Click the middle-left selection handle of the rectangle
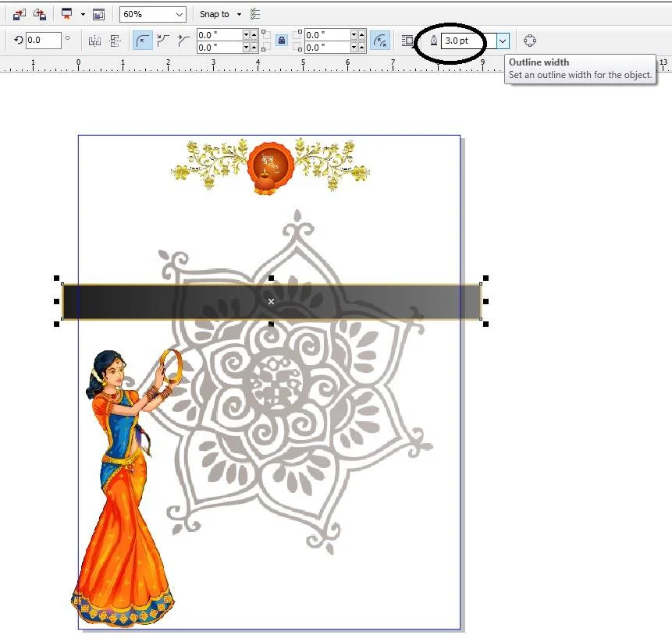Viewport: 672px width, 642px height. click(x=56, y=302)
